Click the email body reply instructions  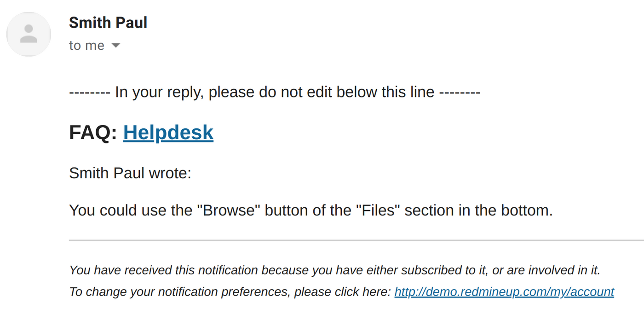(x=275, y=92)
